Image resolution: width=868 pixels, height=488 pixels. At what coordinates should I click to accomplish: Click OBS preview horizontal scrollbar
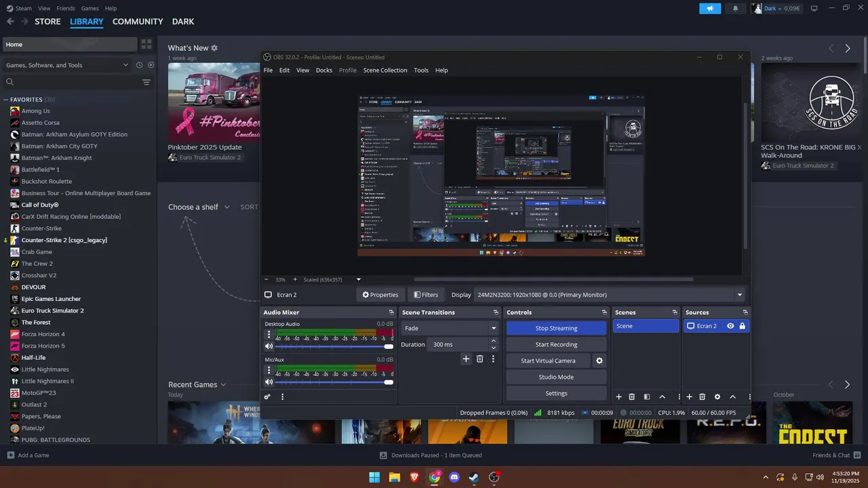553,279
